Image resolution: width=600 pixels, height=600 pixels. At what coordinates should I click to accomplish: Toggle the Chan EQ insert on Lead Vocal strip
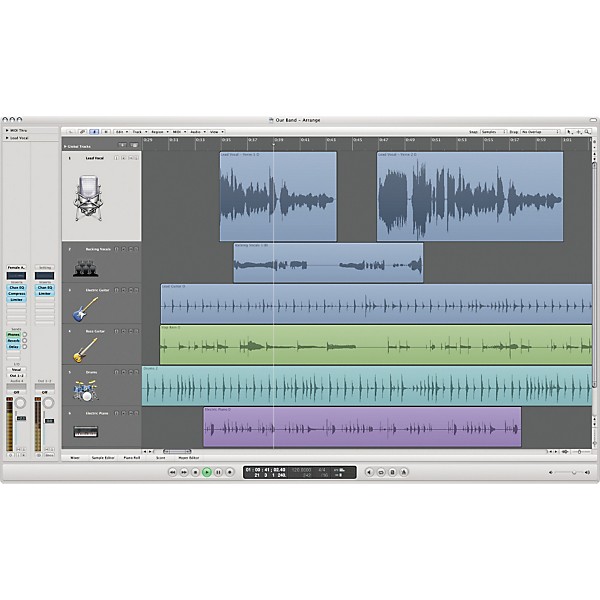pyautogui.click(x=16, y=287)
